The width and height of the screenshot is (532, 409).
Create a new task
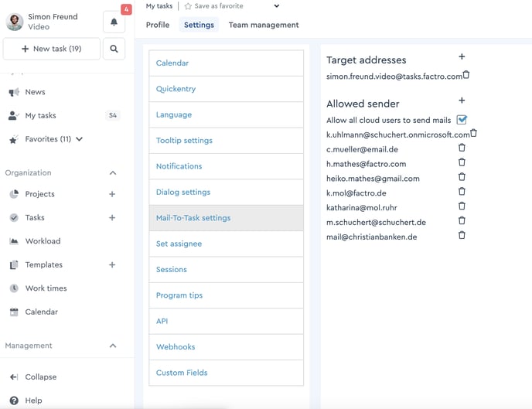click(52, 49)
